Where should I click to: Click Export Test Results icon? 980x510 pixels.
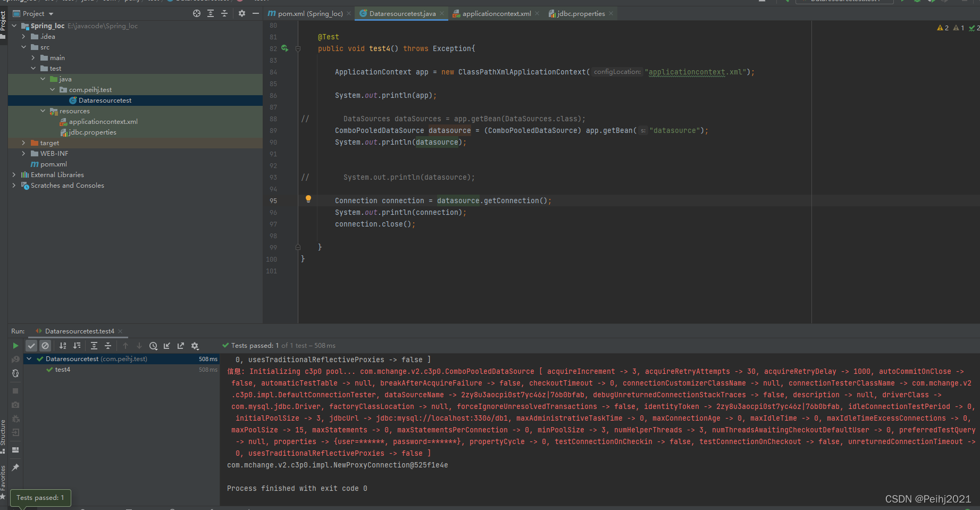[181, 346]
